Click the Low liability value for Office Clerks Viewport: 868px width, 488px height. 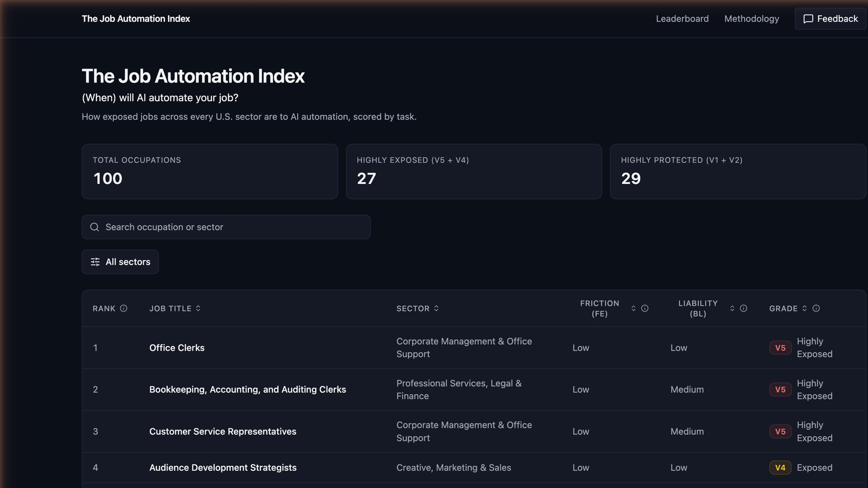(679, 348)
